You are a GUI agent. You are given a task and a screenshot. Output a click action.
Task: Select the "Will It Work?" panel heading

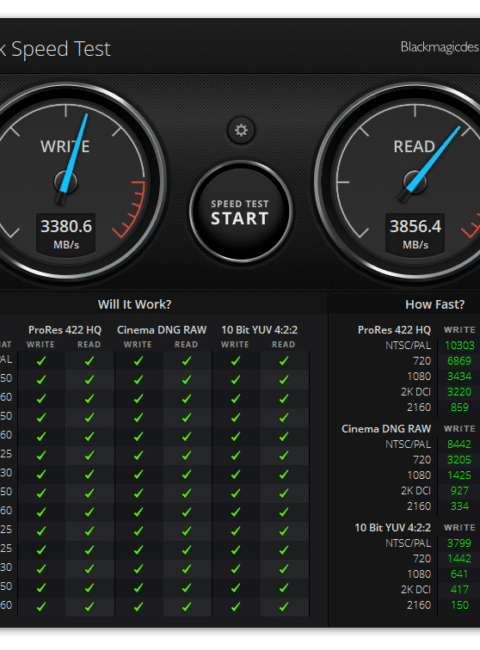134,304
